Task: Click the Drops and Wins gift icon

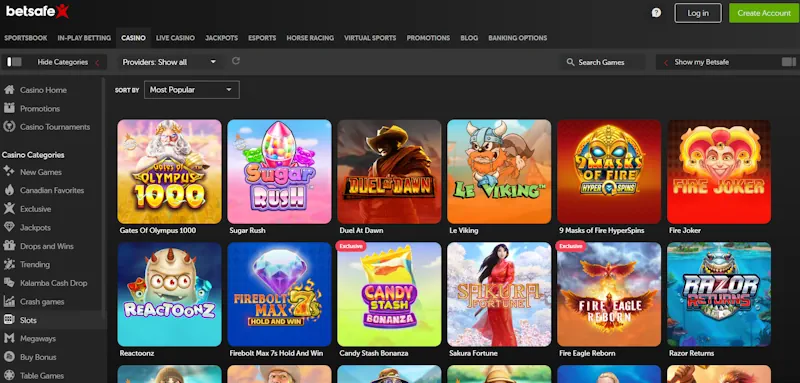Action: tap(9, 246)
